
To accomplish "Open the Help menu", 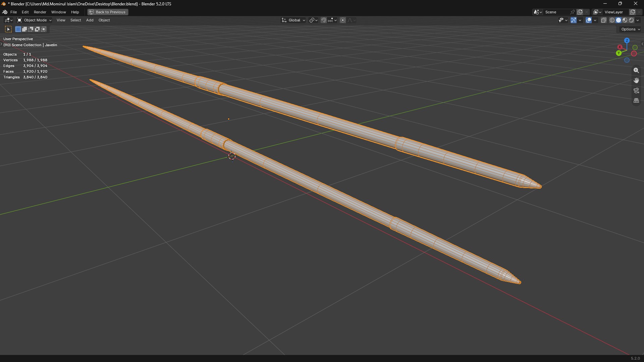I will [75, 12].
